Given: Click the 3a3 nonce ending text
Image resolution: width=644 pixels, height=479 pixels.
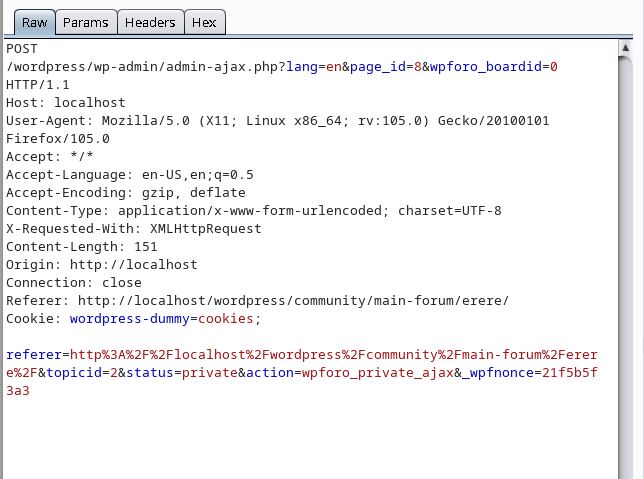Looking at the screenshot, I should (18, 391).
